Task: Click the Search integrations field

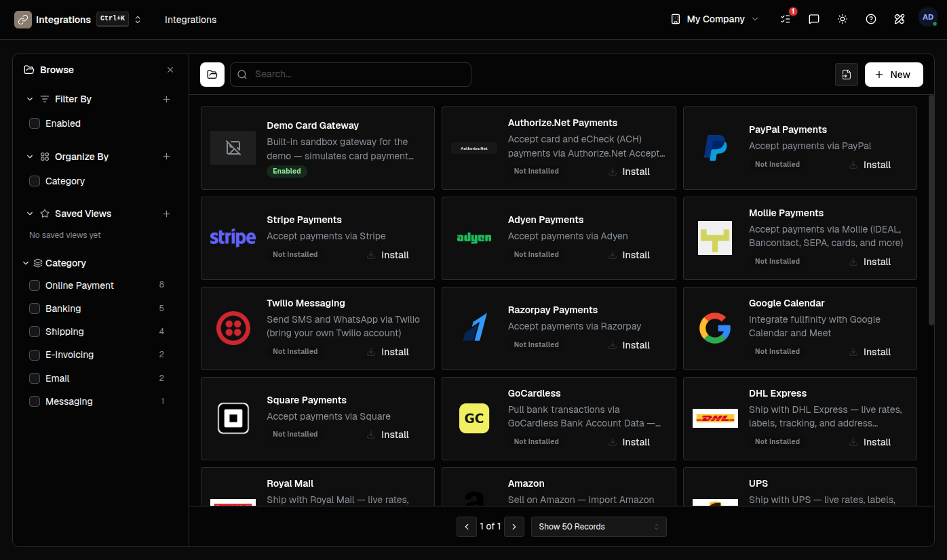Action: coord(351,75)
